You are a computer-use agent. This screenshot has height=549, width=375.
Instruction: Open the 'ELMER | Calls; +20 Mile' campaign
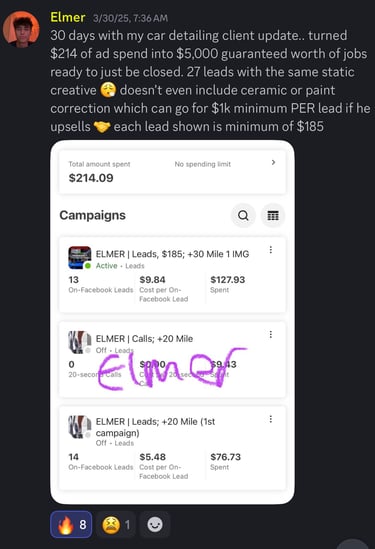coord(144,339)
